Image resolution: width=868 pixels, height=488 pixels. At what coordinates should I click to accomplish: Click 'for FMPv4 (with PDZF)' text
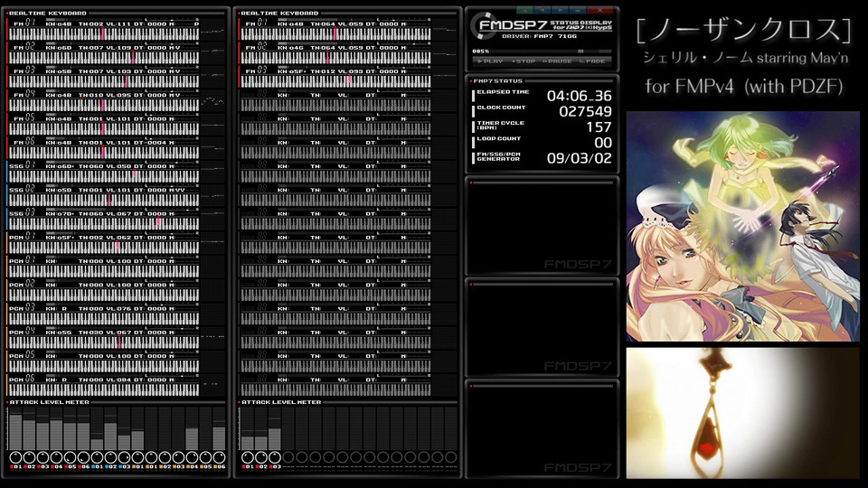coord(743,87)
